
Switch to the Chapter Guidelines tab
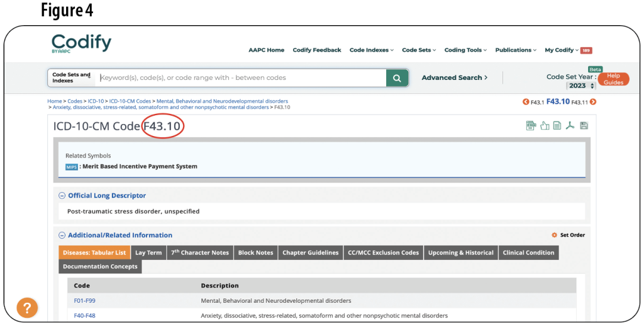[x=311, y=253]
